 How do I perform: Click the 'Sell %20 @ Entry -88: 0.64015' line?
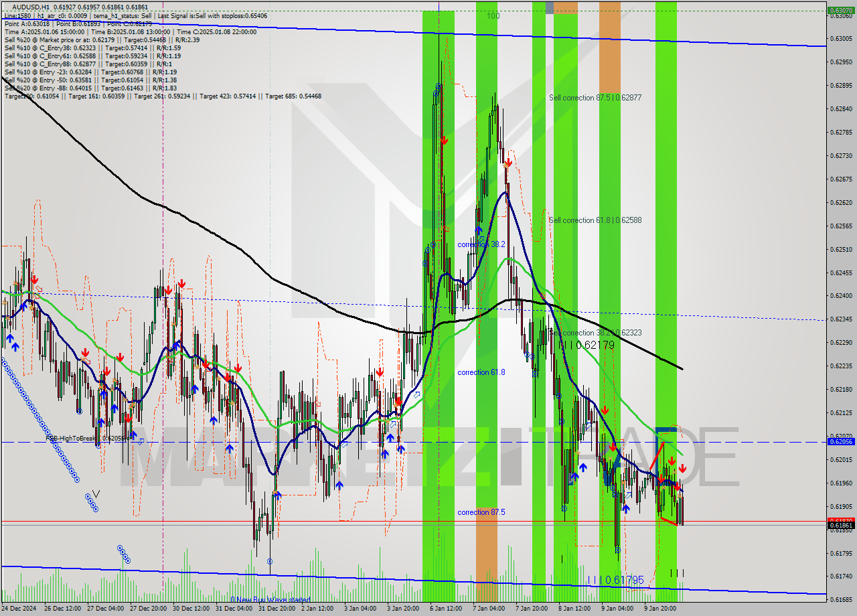click(x=90, y=88)
